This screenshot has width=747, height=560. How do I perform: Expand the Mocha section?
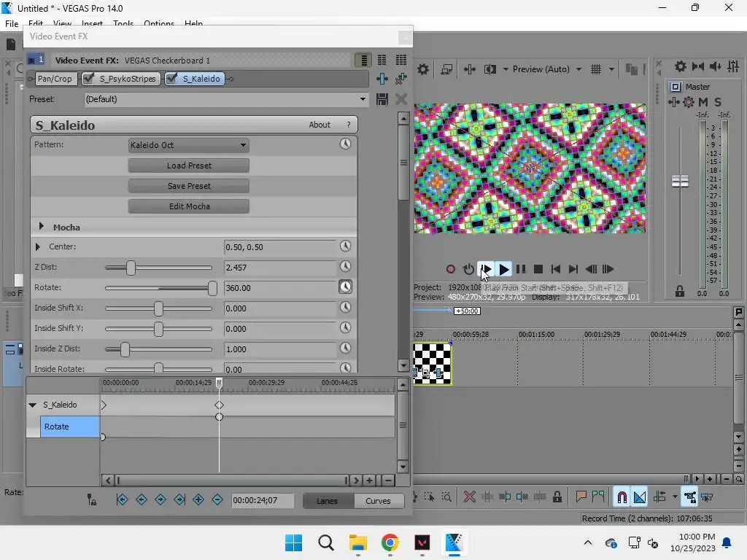coord(41,227)
